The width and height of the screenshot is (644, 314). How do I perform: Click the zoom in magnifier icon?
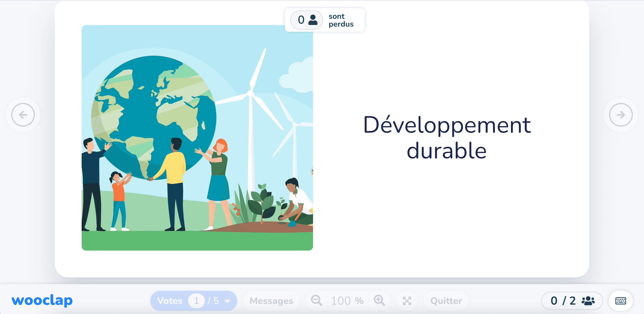[379, 301]
